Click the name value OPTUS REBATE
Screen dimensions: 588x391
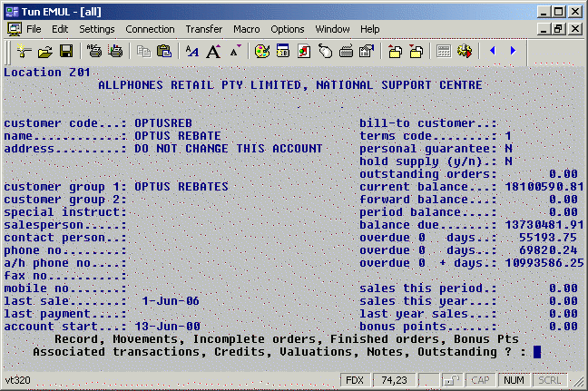[178, 136]
